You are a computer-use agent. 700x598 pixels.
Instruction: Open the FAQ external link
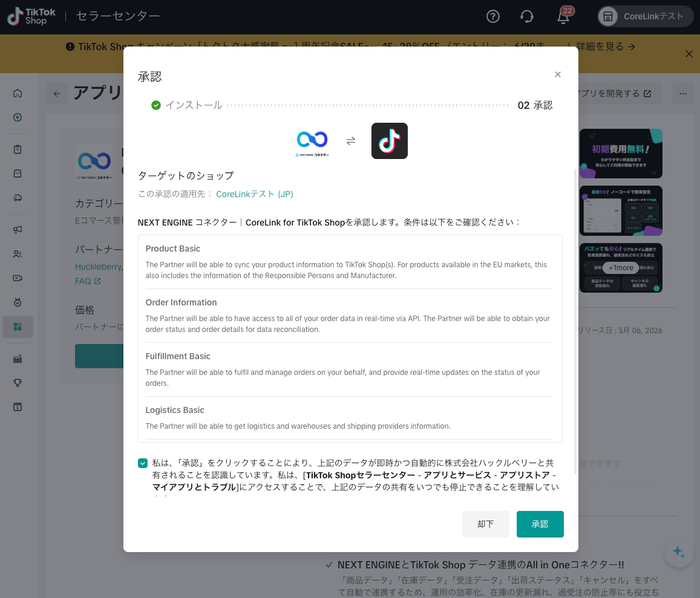click(88, 281)
